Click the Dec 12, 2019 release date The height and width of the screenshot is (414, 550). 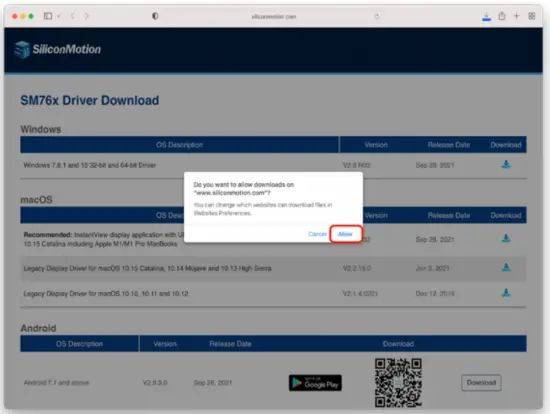coord(435,293)
